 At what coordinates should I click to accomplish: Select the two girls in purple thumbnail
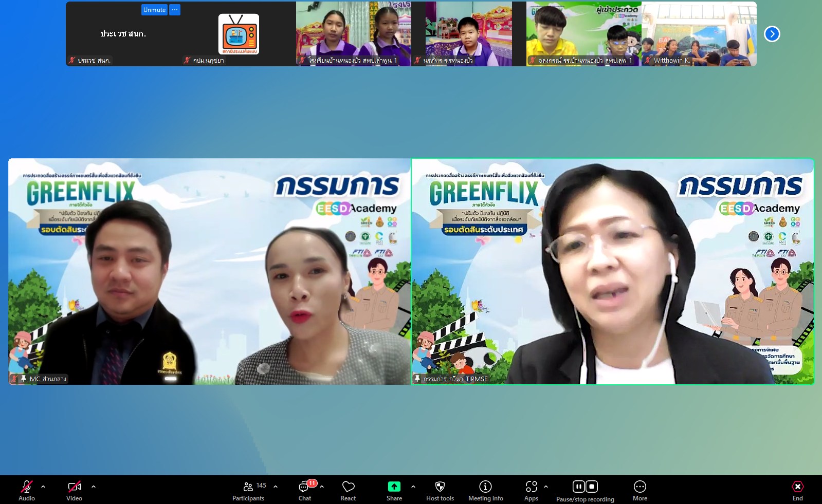point(354,34)
